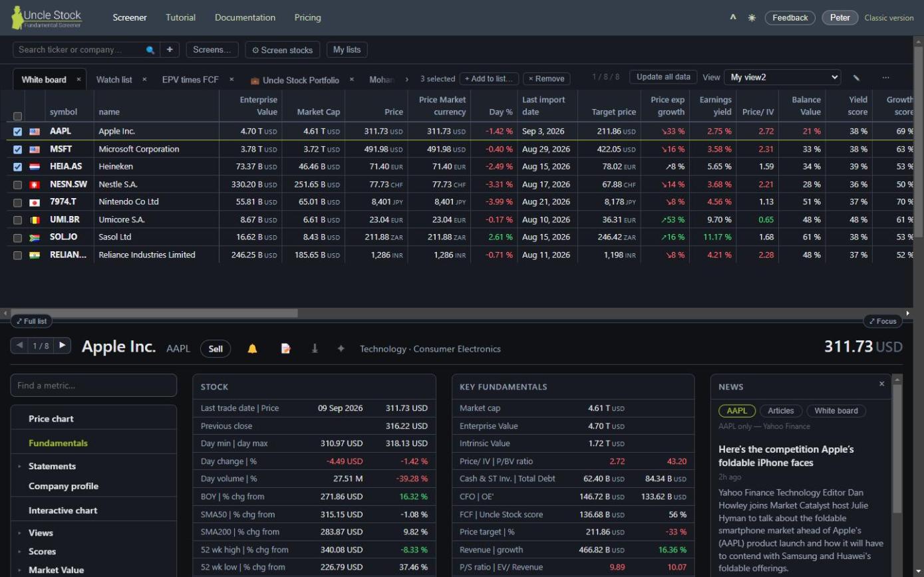
Task: Click the Classic version link
Action: pyautogui.click(x=889, y=18)
